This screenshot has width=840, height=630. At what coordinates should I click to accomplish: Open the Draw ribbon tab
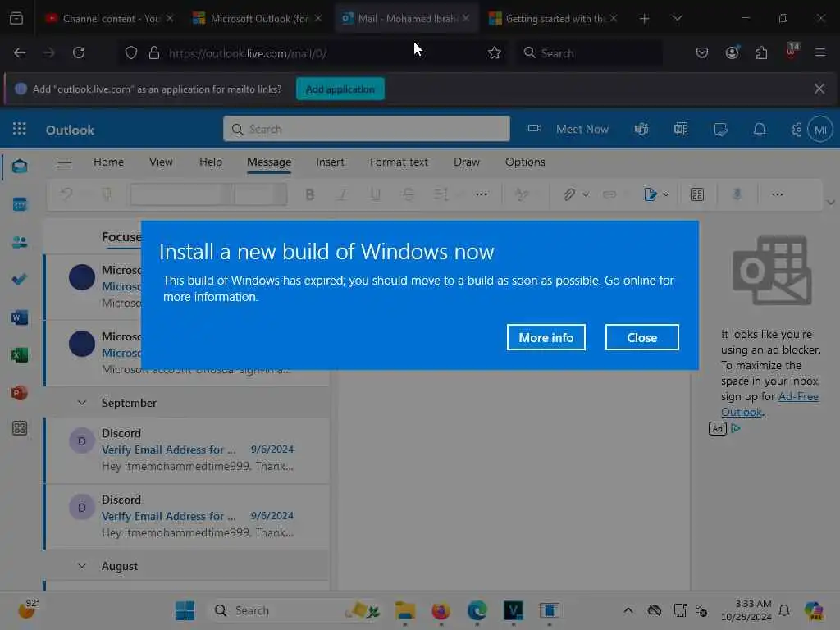(x=467, y=162)
